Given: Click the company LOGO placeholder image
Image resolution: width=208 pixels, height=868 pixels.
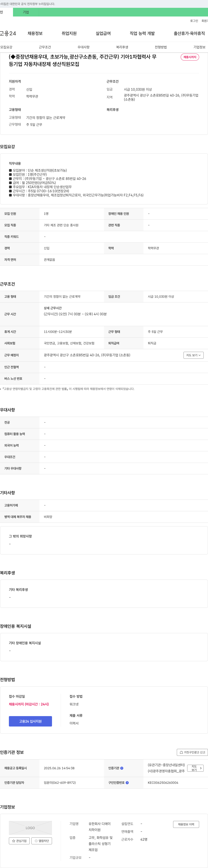Looking at the screenshot, I should [30, 828].
